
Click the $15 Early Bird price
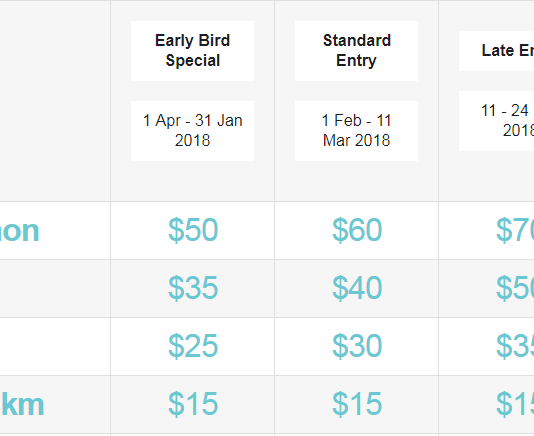193,404
